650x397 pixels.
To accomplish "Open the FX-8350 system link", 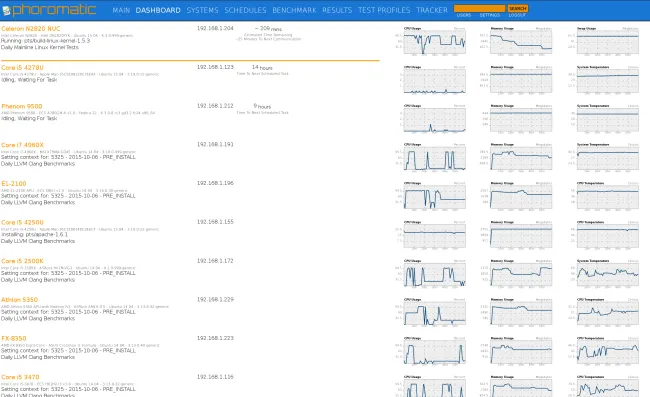I will click(14, 339).
